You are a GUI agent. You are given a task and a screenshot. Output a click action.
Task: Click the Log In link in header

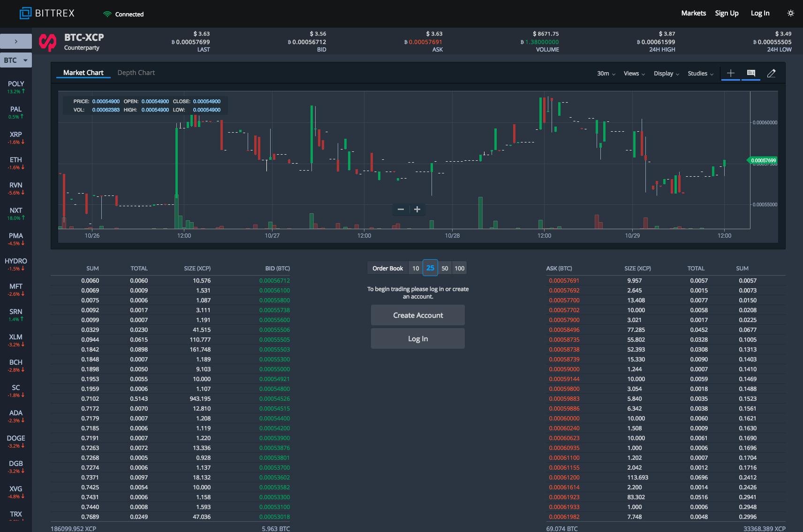pos(760,13)
